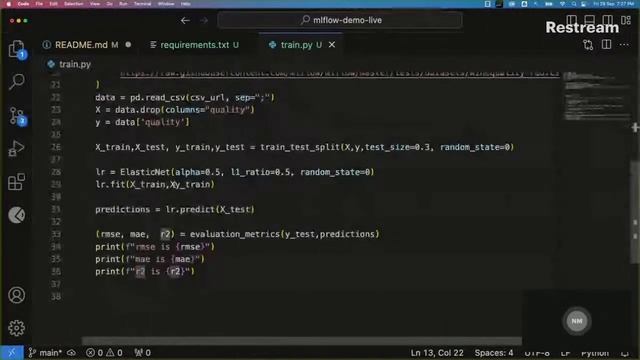Open the Accounts menu in activity bar
The width and height of the screenshot is (640, 360).
[16, 295]
